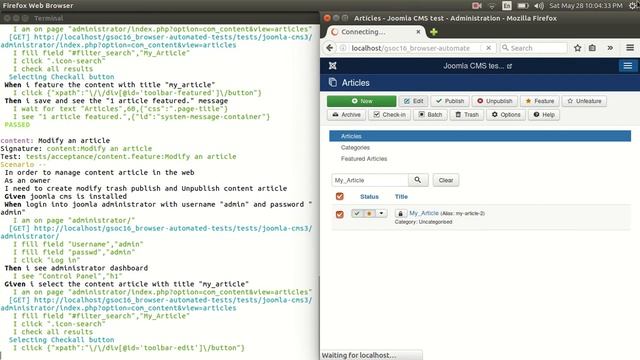Click the Firefox Search box

point(534,48)
